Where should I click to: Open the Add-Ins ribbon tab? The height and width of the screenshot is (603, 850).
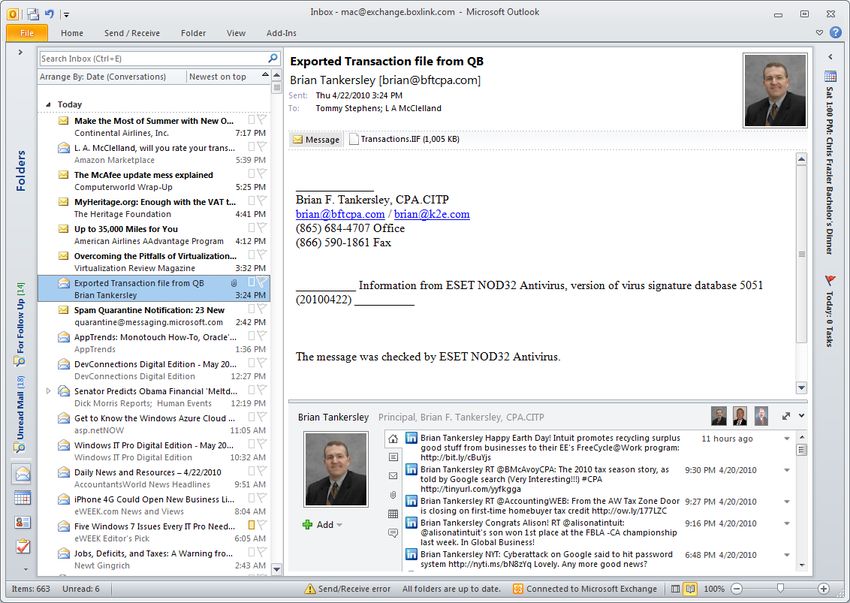click(x=281, y=33)
